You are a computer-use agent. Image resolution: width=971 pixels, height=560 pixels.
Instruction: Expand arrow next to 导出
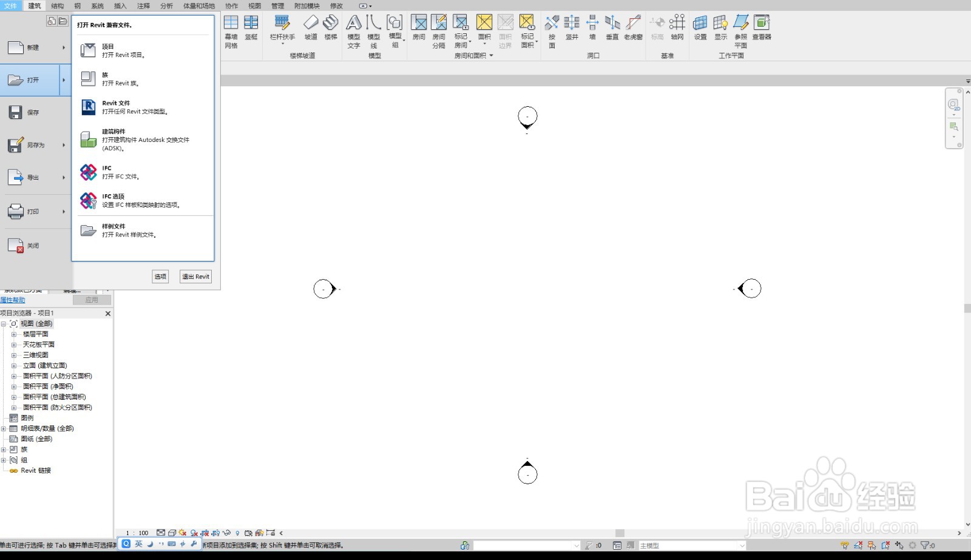[64, 178]
